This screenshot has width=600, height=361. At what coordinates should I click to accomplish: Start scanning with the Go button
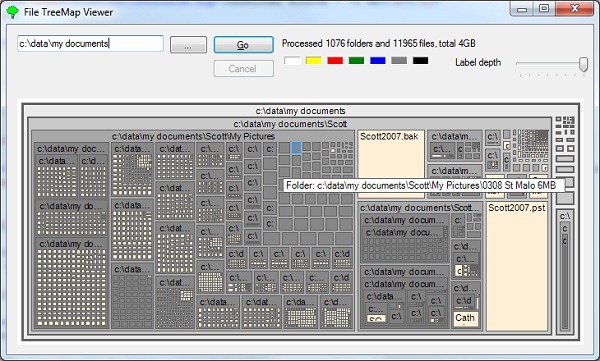pyautogui.click(x=243, y=45)
